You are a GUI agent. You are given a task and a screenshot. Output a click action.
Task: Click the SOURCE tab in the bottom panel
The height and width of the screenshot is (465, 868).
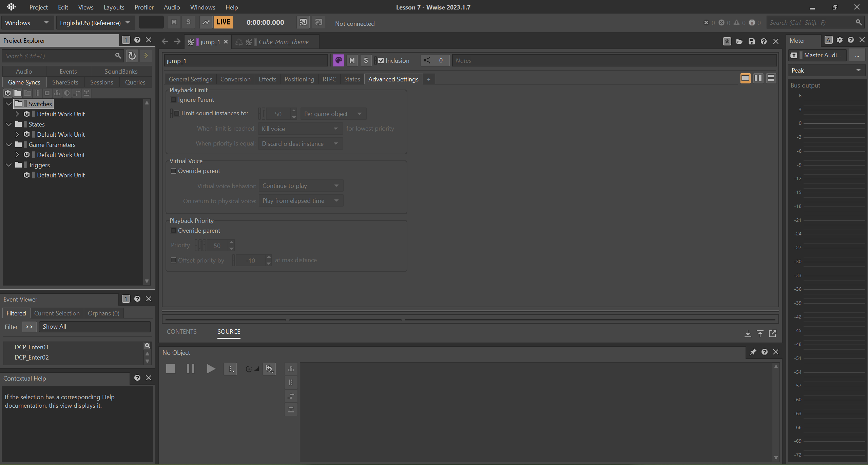click(228, 331)
